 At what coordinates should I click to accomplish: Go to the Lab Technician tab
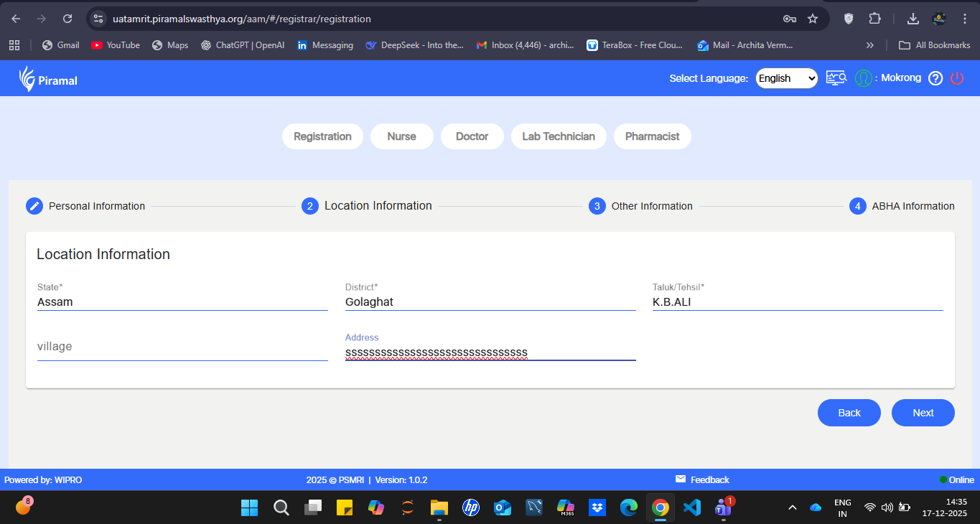point(558,136)
